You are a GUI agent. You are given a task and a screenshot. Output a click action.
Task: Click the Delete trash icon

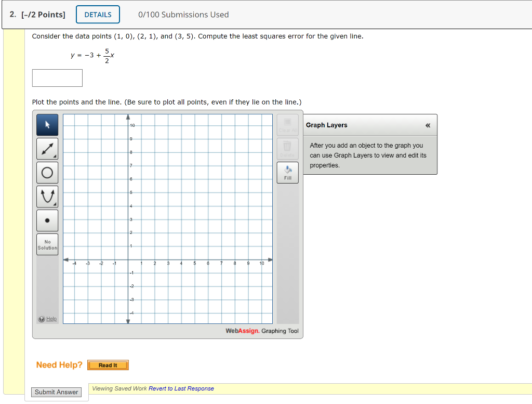[x=287, y=149]
